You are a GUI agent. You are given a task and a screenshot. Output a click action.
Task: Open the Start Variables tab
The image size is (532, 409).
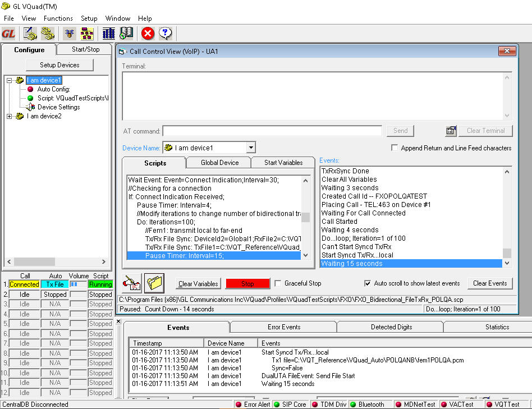point(283,163)
